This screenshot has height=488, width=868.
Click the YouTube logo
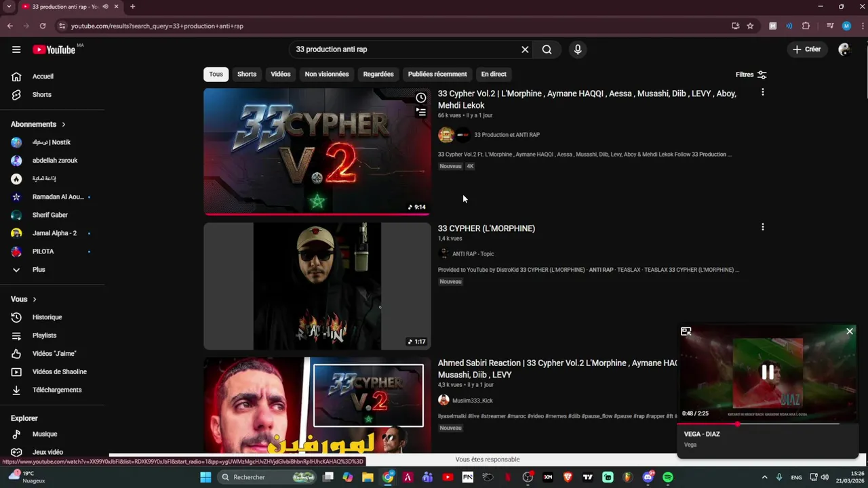click(54, 49)
